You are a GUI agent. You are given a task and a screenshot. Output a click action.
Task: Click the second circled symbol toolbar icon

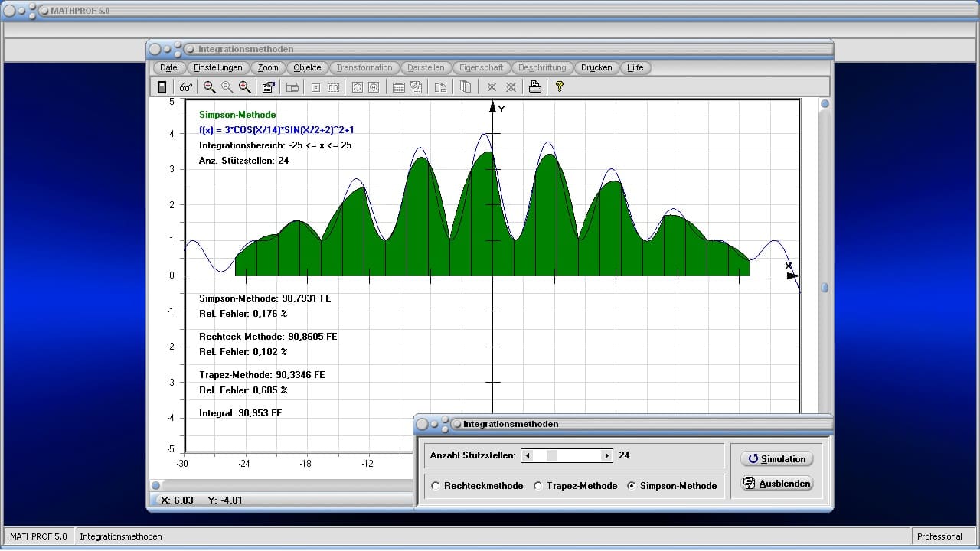pyautogui.click(x=374, y=87)
